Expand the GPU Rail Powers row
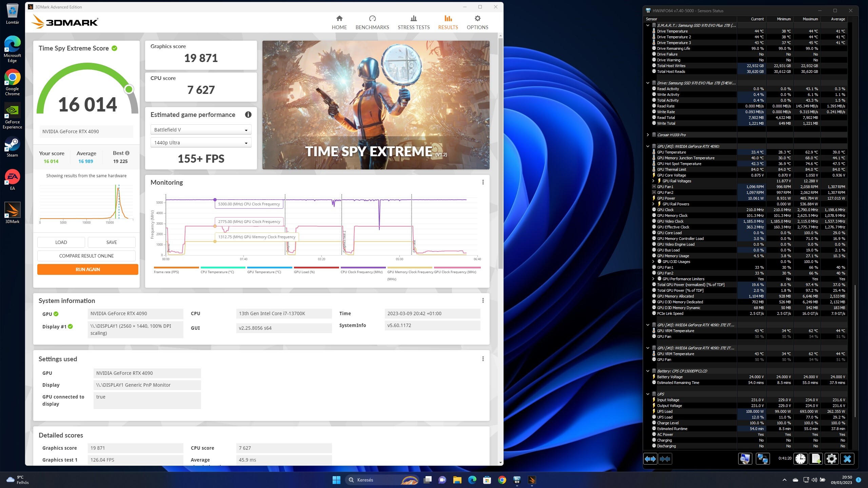 tap(653, 204)
